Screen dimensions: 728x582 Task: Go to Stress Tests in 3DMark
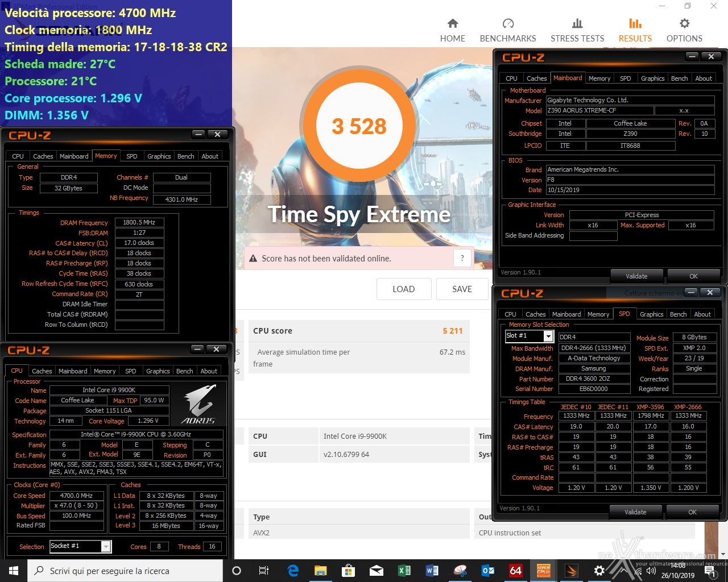[x=577, y=30]
